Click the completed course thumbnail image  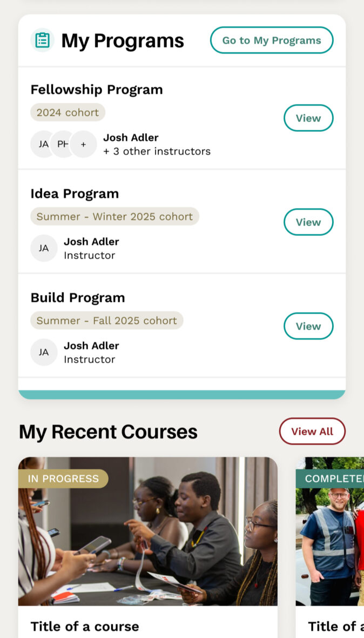click(334, 531)
